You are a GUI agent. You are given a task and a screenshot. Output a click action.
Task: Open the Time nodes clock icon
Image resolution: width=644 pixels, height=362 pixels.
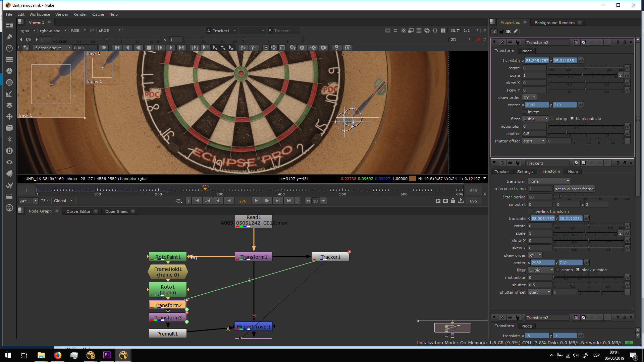click(9, 48)
